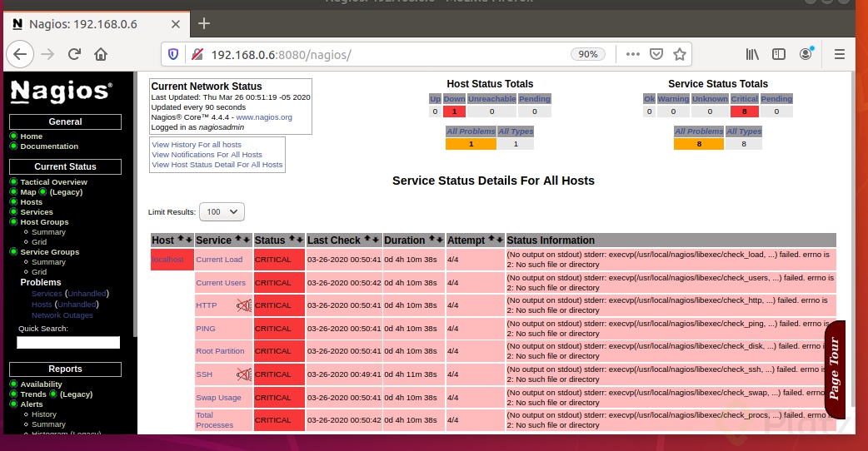868x451 pixels.
Task: Open the Current Users service link
Action: coord(221,282)
